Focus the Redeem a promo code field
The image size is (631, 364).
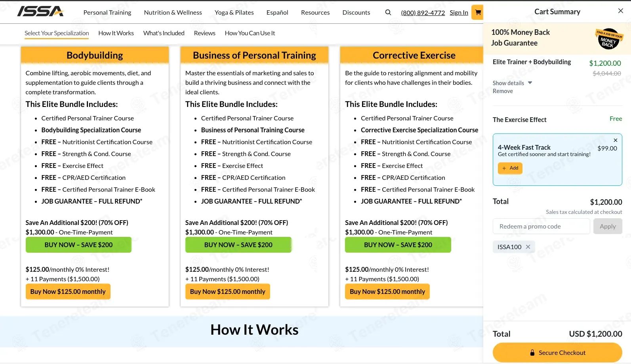pyautogui.click(x=541, y=227)
